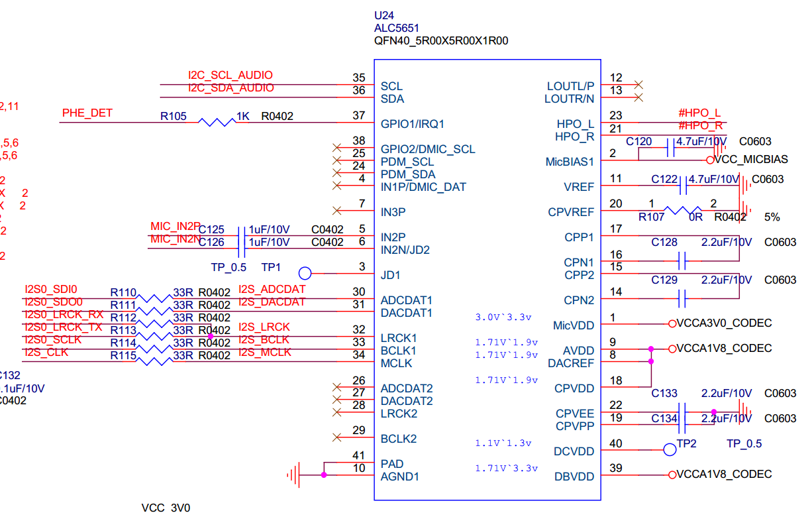This screenshot has height=513, width=812.
Task: Click the VCCA3V0_CODEC power port circle
Action: (x=672, y=324)
